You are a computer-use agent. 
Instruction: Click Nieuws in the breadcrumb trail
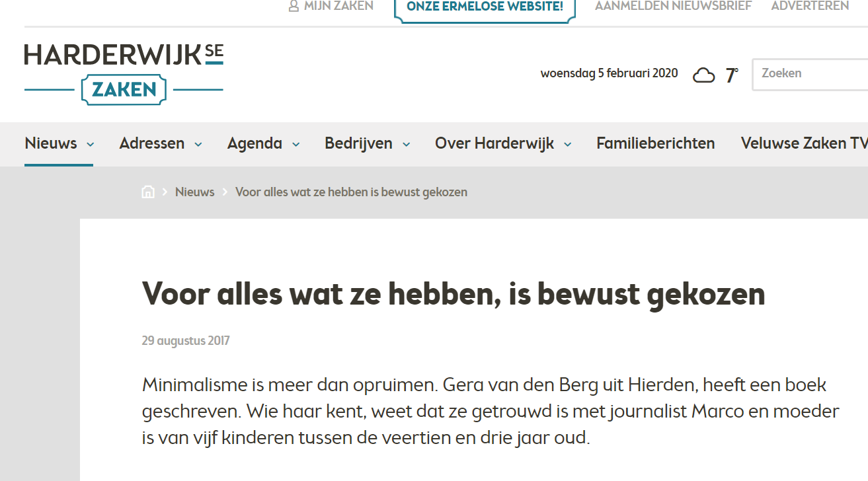pyautogui.click(x=194, y=192)
